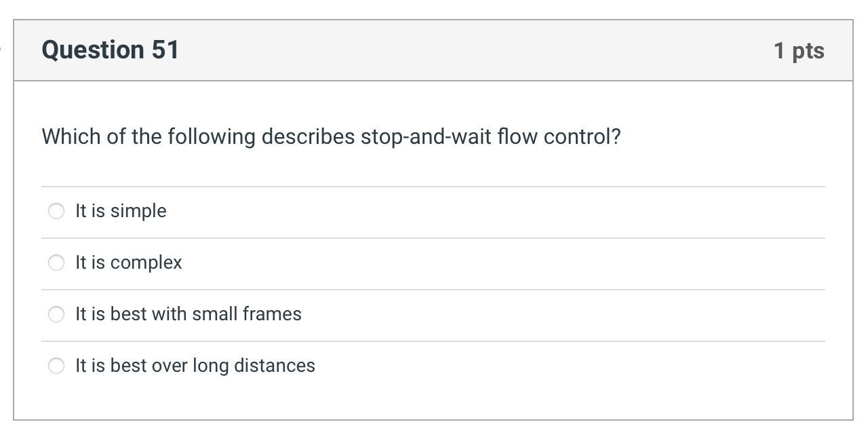The width and height of the screenshot is (868, 437).
Task: Choose "It is best with small frames" option
Action: [x=56, y=314]
